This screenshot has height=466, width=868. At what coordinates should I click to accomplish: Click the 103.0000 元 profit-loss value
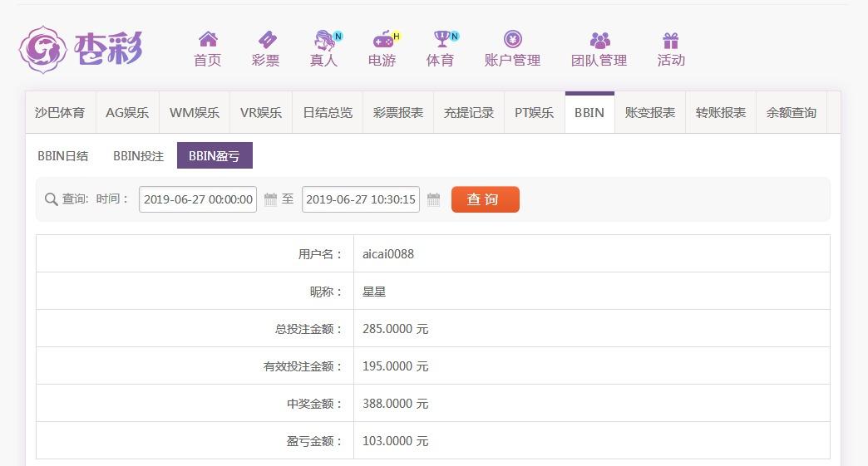(395, 441)
